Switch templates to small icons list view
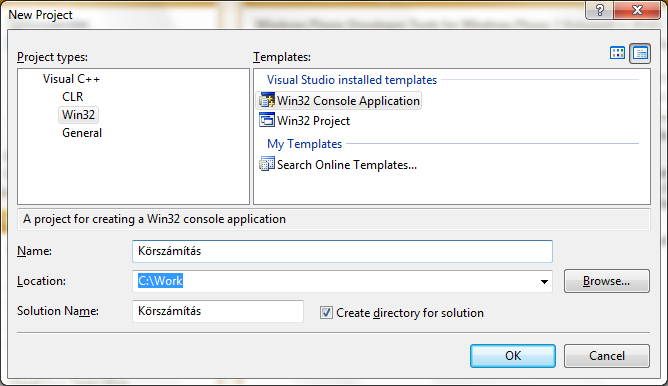The width and height of the screenshot is (668, 386). (640, 53)
